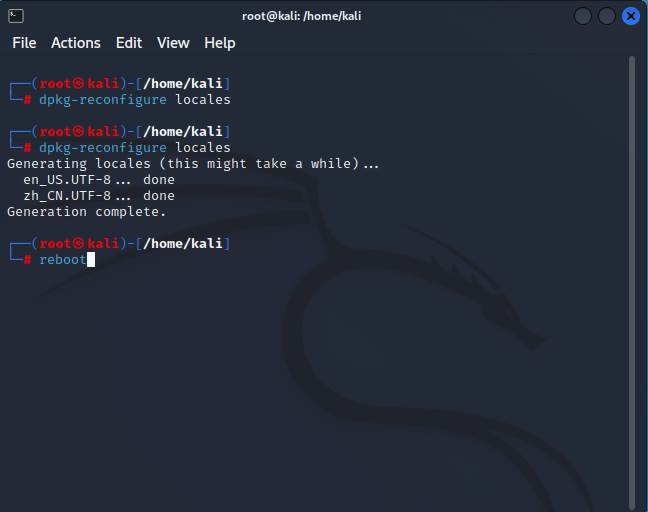Click the window title 'root@kali: /home/kali'
Screen dimensions: 648x512
(x=301, y=16)
